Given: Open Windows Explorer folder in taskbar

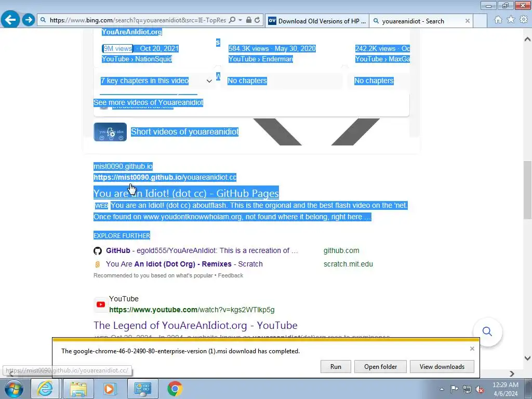Looking at the screenshot, I should 78,389.
